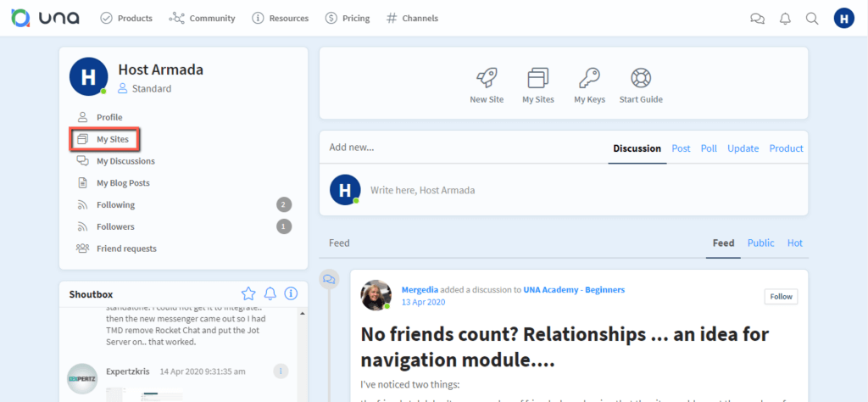Viewport: 868px width, 402px height.
Task: Open the messenger chat bubbles icon
Action: click(757, 19)
